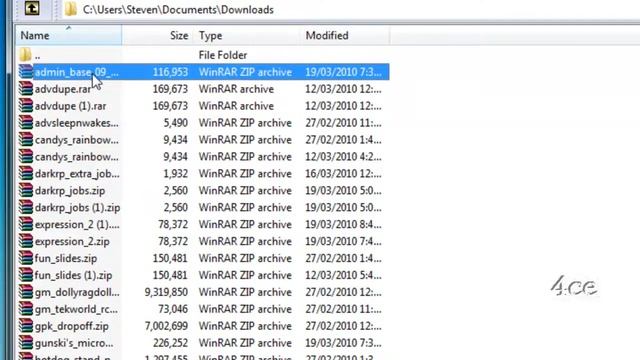Select the fun_slides.zip file name
This screenshot has width=640, height=360.
(x=66, y=258)
